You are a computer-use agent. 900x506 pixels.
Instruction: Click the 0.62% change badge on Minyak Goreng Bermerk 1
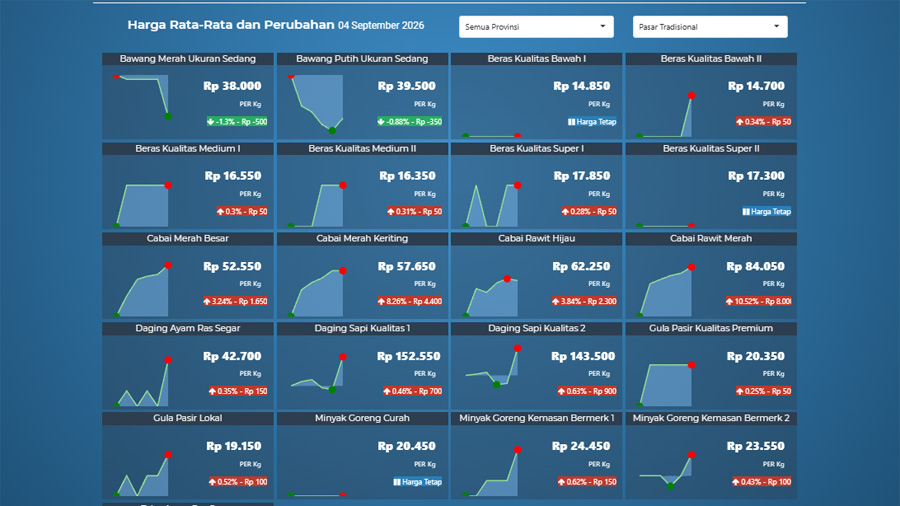click(x=587, y=482)
